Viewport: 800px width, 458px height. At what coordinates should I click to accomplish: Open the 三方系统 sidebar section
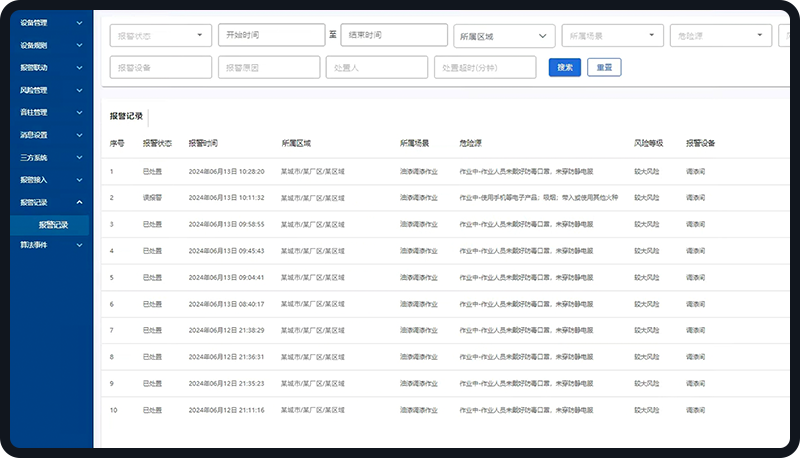50,157
